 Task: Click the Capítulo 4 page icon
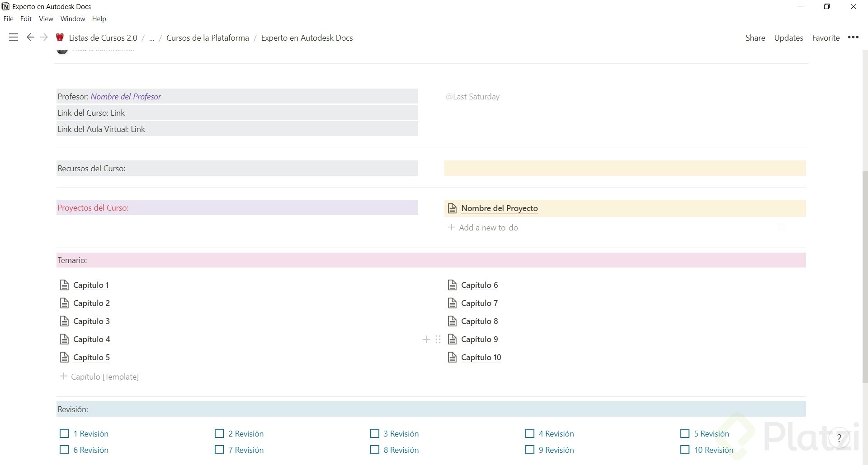coord(64,339)
